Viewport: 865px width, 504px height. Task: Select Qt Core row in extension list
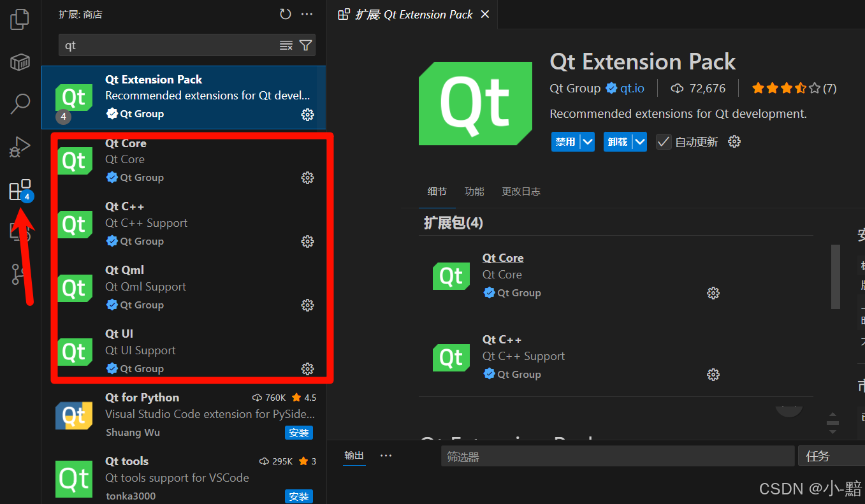pos(184,161)
